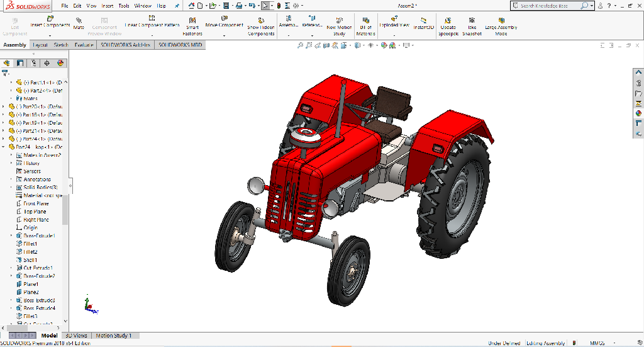Select Front Plane in the feature tree

35,203
